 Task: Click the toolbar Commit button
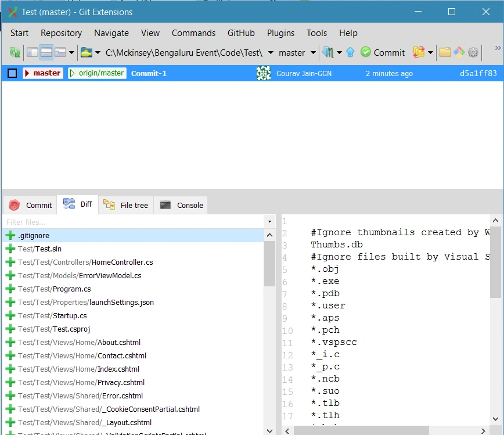383,52
